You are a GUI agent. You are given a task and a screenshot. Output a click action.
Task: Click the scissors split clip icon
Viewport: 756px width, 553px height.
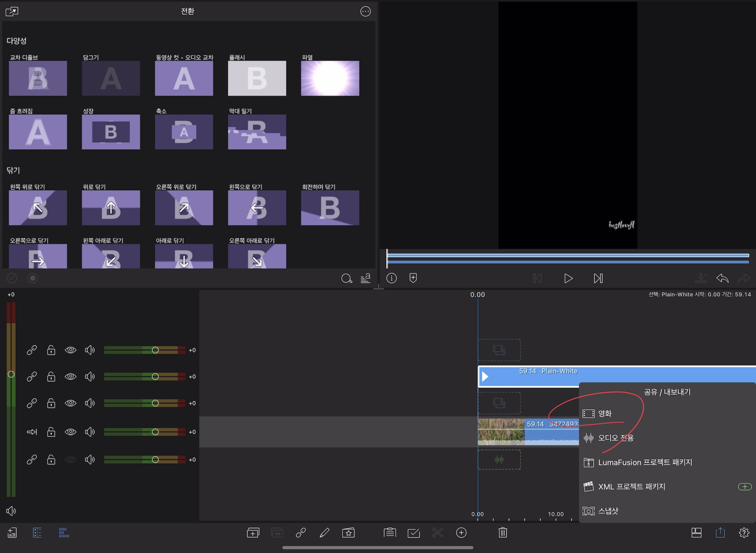point(437,533)
